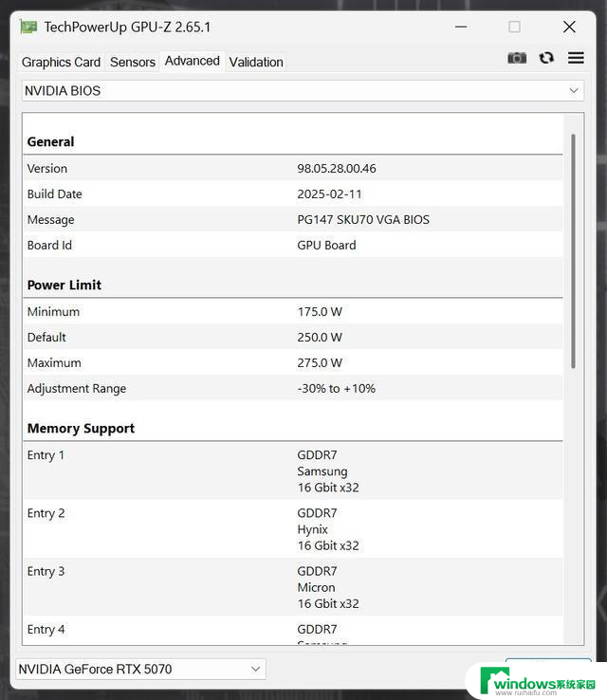Select the Build Date value 2025-02-11

point(329,194)
